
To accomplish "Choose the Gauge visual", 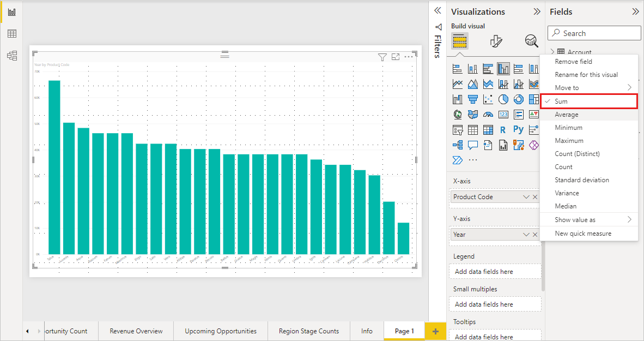I will 488,115.
